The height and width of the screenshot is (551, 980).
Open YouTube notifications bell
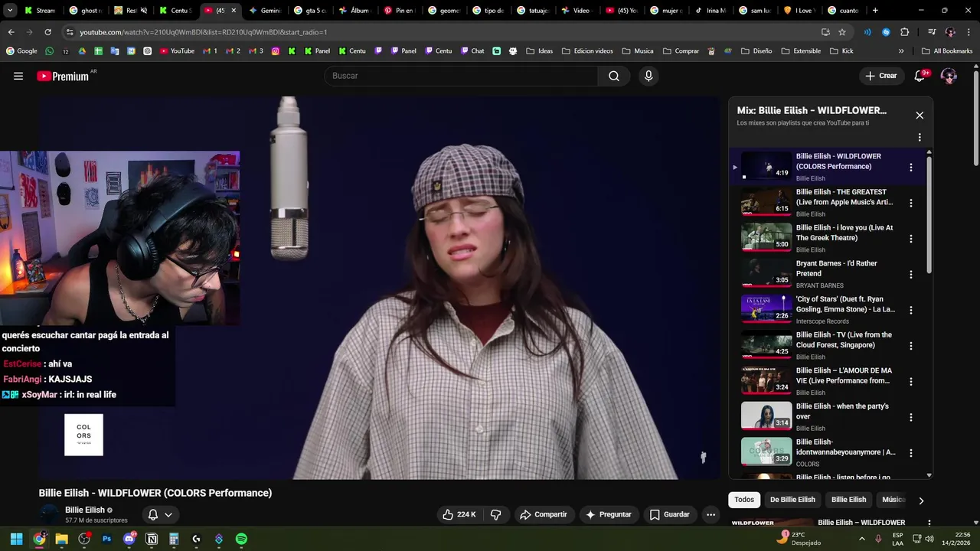[920, 76]
